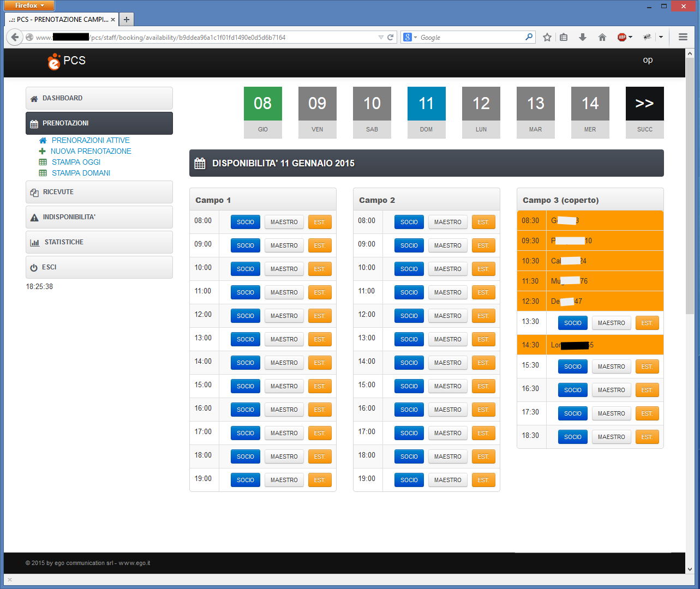Open Prenorazioni Attive link
The width and height of the screenshot is (700, 589).
91,140
